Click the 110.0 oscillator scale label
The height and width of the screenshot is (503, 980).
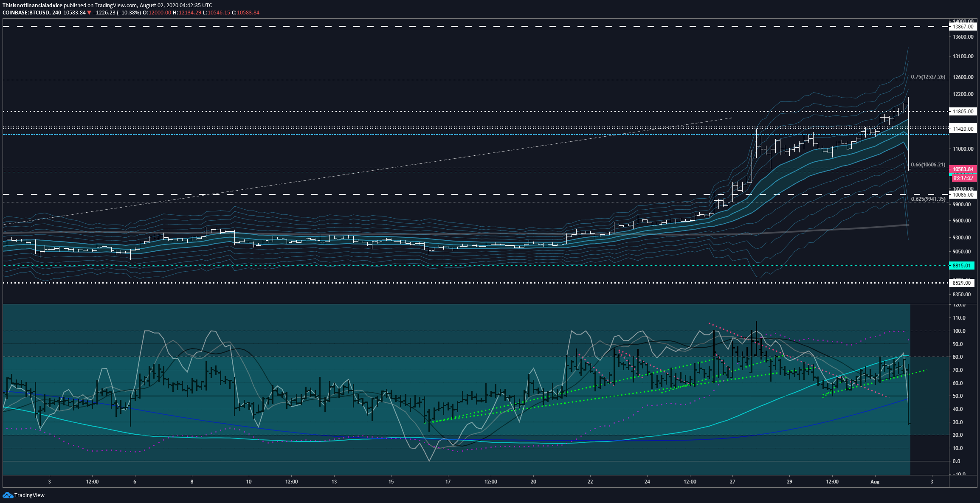click(959, 318)
